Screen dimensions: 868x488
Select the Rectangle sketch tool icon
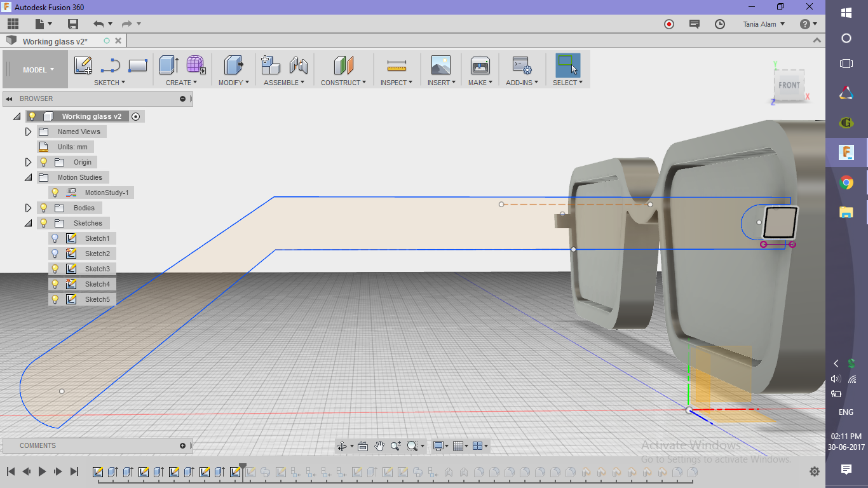click(138, 65)
